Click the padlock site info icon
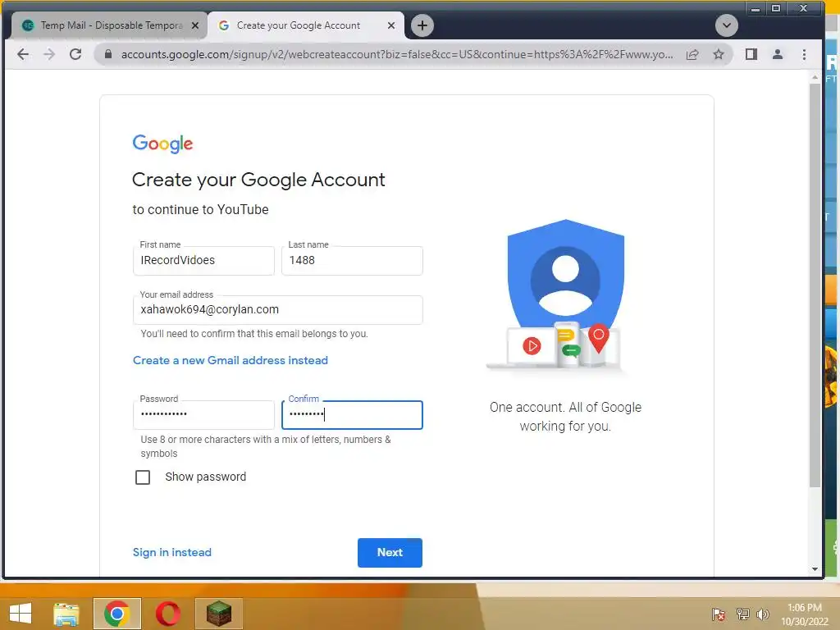 pos(108,54)
